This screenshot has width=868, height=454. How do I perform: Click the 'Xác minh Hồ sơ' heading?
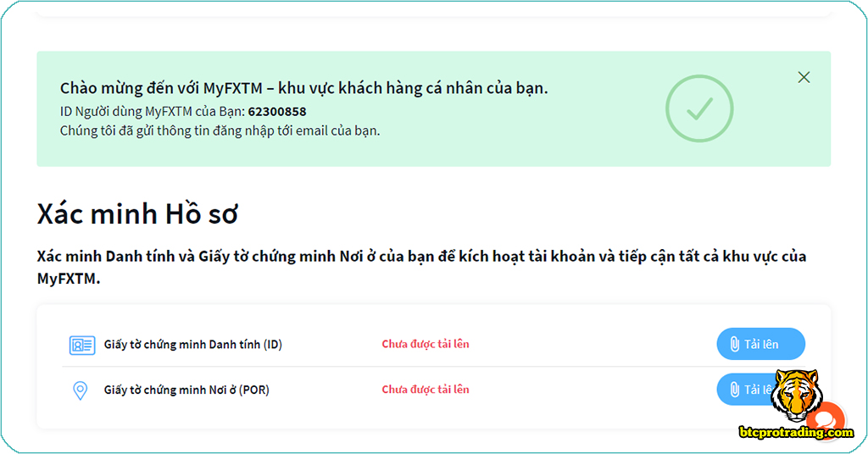pos(137,213)
